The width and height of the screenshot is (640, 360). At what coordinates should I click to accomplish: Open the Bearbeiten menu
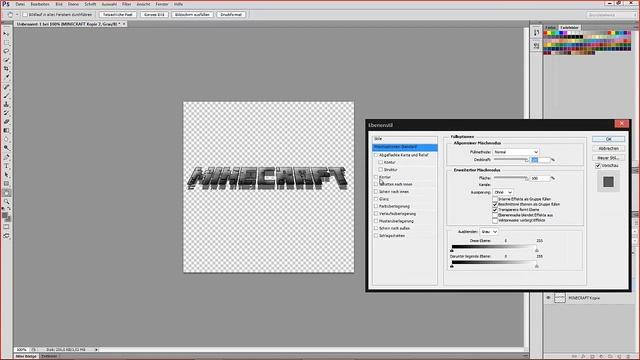coord(40,4)
